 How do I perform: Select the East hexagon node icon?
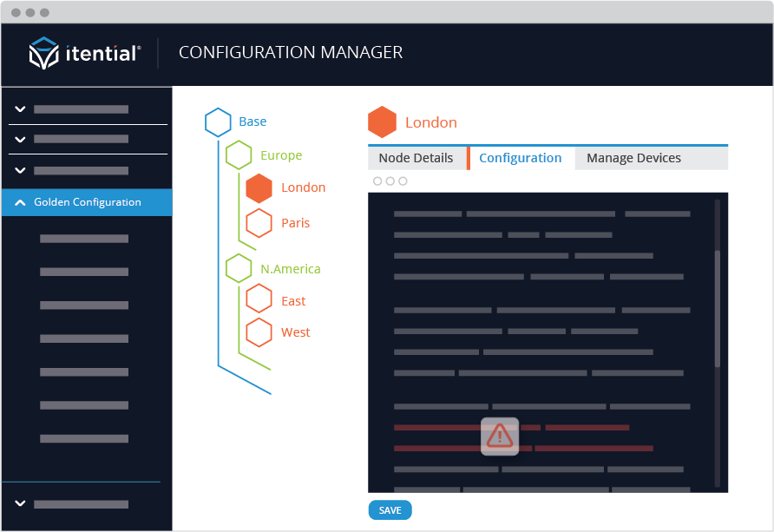pyautogui.click(x=259, y=299)
